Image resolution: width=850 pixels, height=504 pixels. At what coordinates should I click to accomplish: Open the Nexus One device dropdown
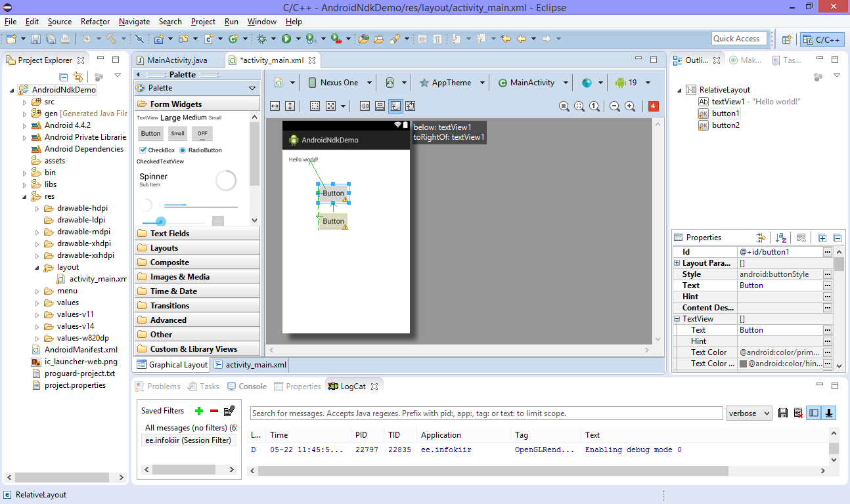coord(339,83)
